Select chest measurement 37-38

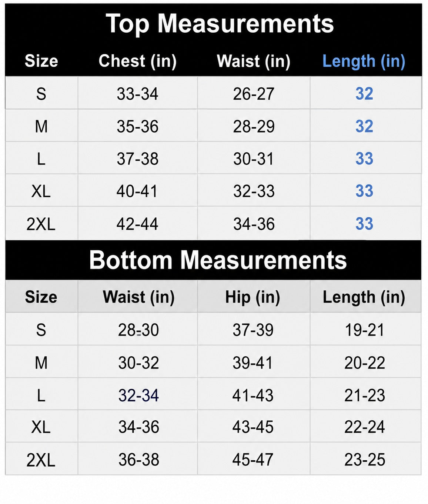click(x=137, y=159)
